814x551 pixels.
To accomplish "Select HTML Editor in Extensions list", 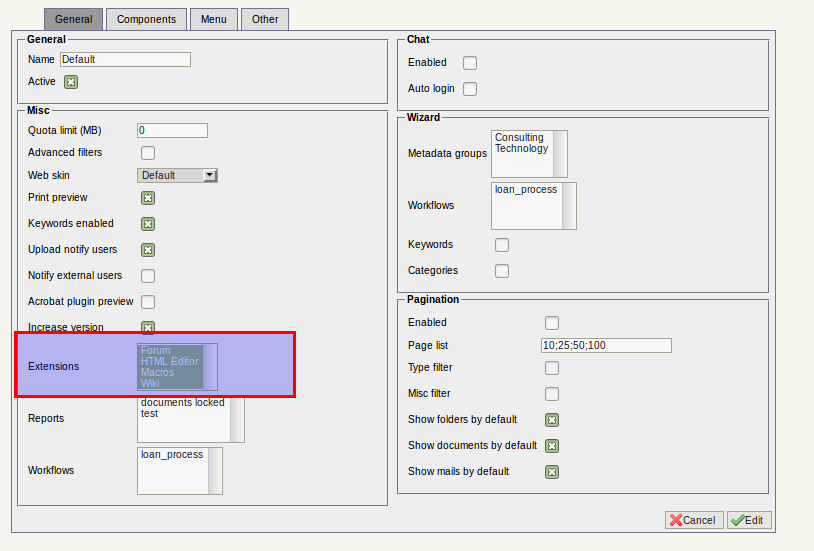I will (x=170, y=362).
